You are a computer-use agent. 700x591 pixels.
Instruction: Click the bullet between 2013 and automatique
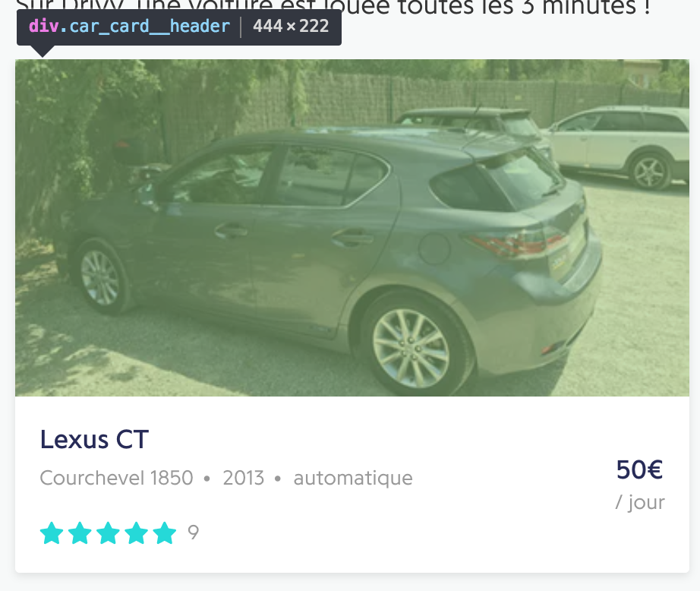(278, 479)
